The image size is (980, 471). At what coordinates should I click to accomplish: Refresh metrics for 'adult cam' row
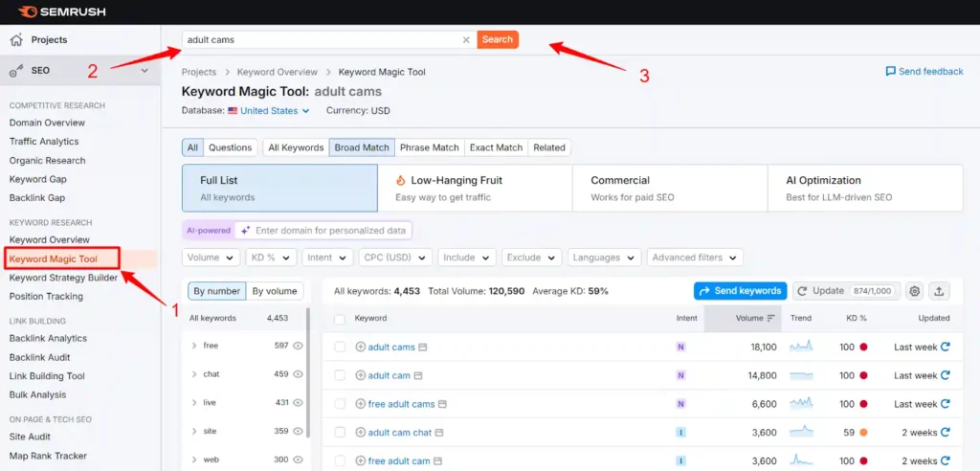pyautogui.click(x=946, y=375)
